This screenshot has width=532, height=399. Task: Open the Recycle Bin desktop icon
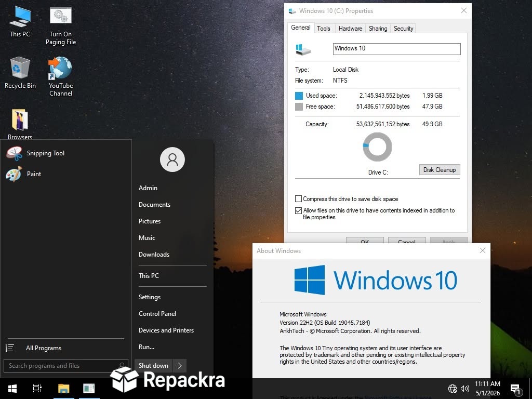[x=20, y=72]
